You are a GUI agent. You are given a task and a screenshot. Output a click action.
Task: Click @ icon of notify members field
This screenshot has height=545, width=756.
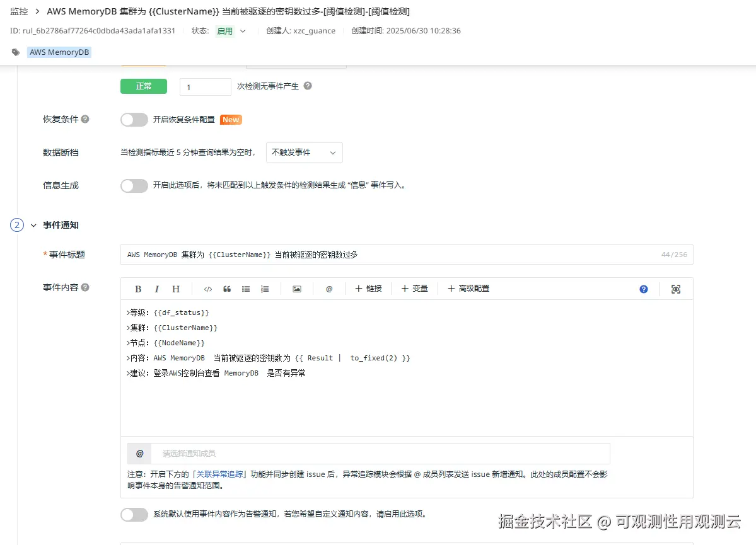coord(139,454)
